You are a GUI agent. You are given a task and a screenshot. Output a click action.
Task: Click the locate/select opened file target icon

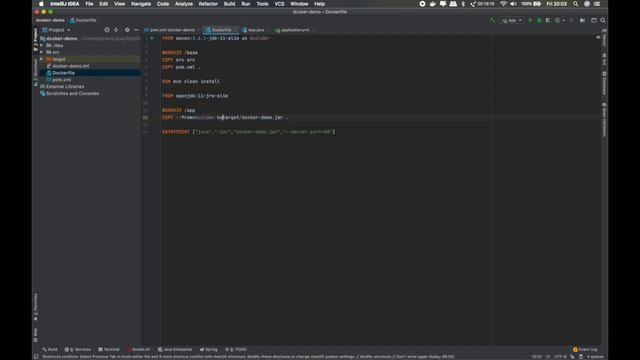(107, 30)
